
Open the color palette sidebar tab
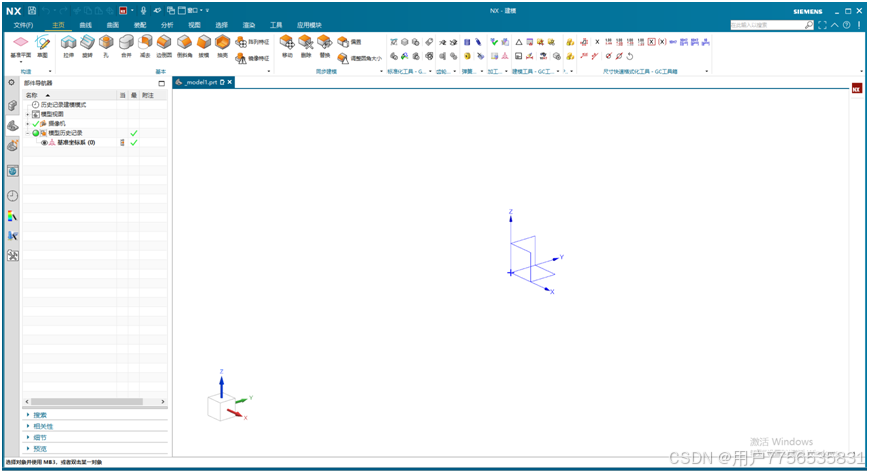12,216
